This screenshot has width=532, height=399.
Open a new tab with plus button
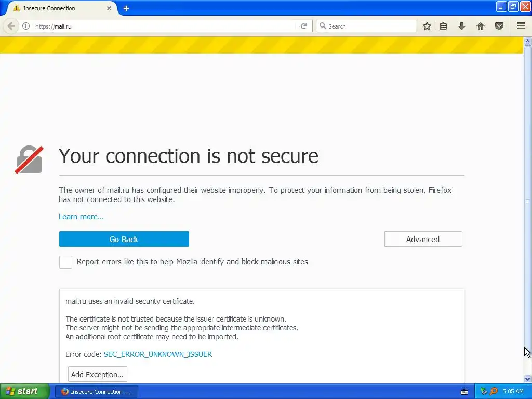(126, 8)
